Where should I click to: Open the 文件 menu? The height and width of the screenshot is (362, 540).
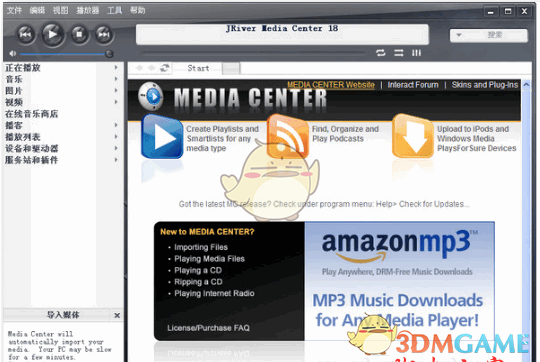[x=14, y=10]
